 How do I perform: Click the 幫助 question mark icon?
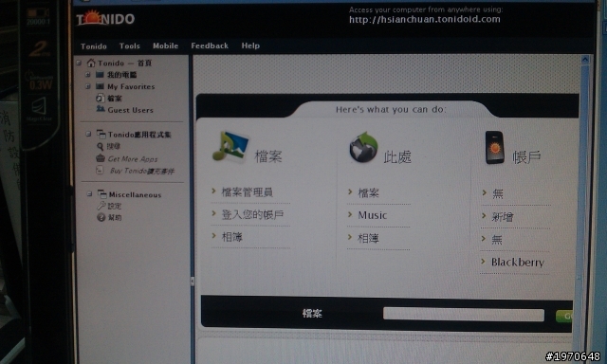101,217
